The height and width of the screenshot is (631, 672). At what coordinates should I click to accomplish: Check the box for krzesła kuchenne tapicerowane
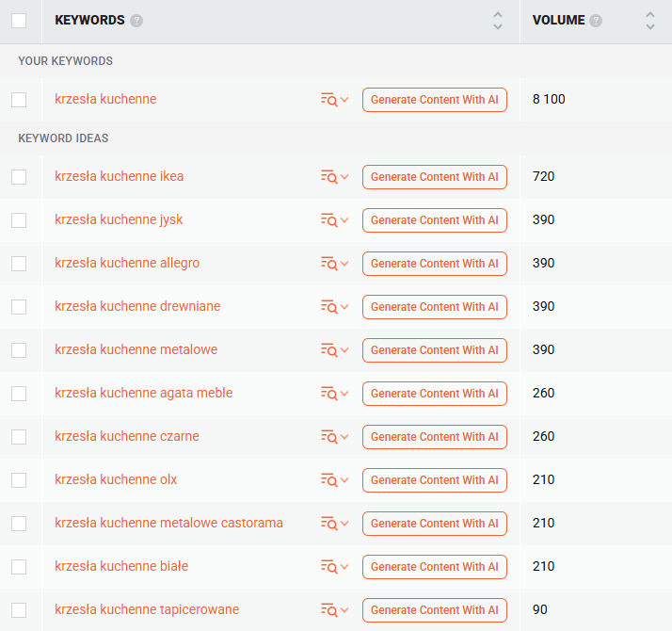tap(19, 610)
